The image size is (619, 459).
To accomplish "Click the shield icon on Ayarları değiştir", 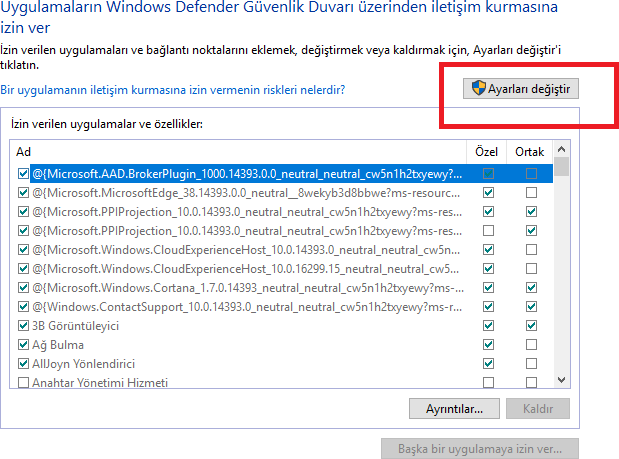I will click(478, 88).
